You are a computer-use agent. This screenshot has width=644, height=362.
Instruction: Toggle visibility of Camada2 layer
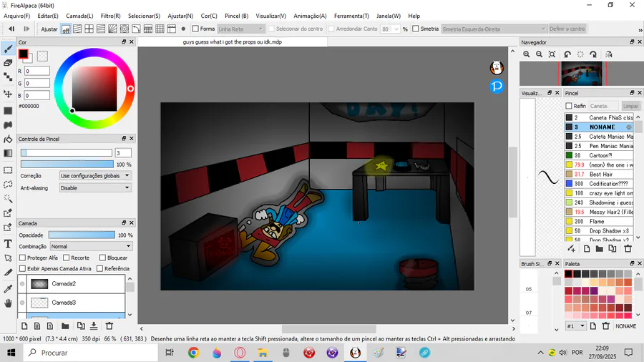[22, 283]
